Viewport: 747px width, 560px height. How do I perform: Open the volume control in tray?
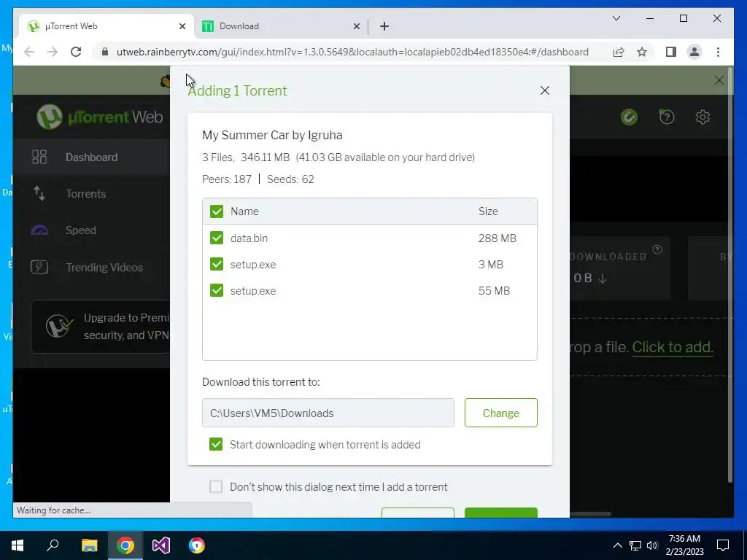coord(652,545)
